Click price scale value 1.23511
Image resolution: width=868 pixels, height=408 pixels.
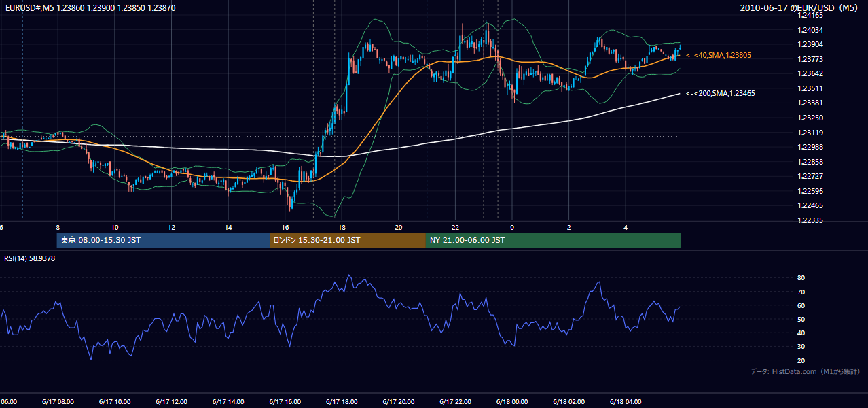pos(812,88)
